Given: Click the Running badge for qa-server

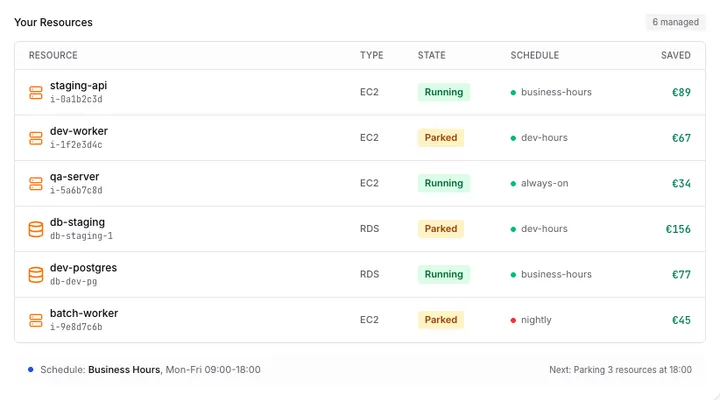Looking at the screenshot, I should [444, 183].
